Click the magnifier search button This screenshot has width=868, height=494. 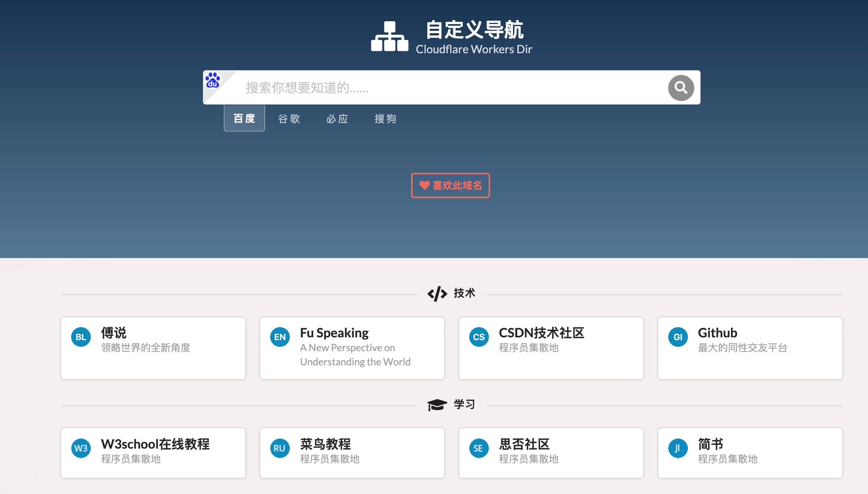pyautogui.click(x=681, y=88)
